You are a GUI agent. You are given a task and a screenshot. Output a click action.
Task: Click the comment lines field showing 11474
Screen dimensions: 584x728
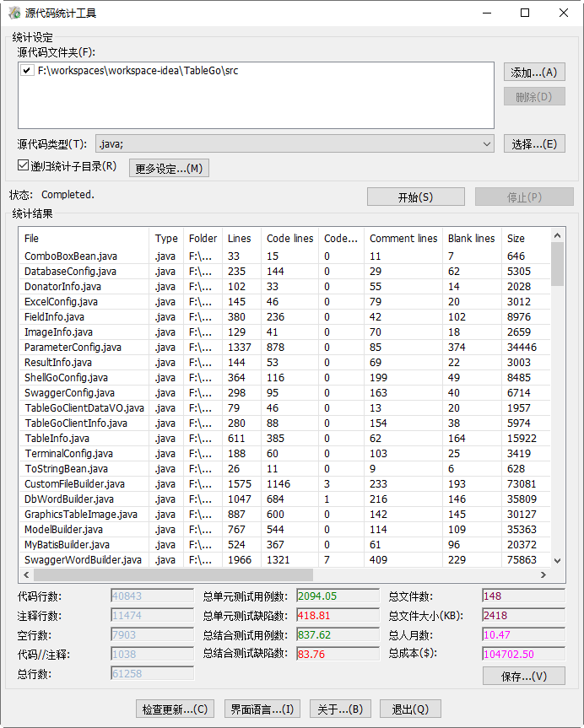(x=153, y=615)
